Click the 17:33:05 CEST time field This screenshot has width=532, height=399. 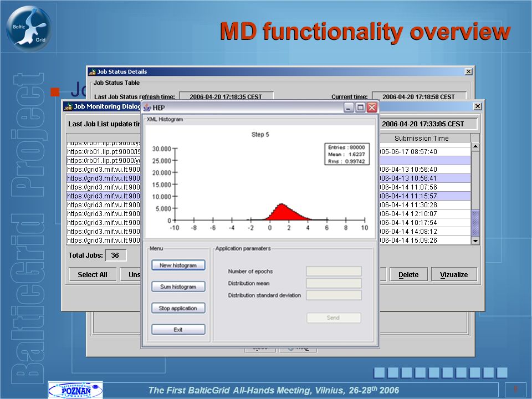pyautogui.click(x=427, y=124)
